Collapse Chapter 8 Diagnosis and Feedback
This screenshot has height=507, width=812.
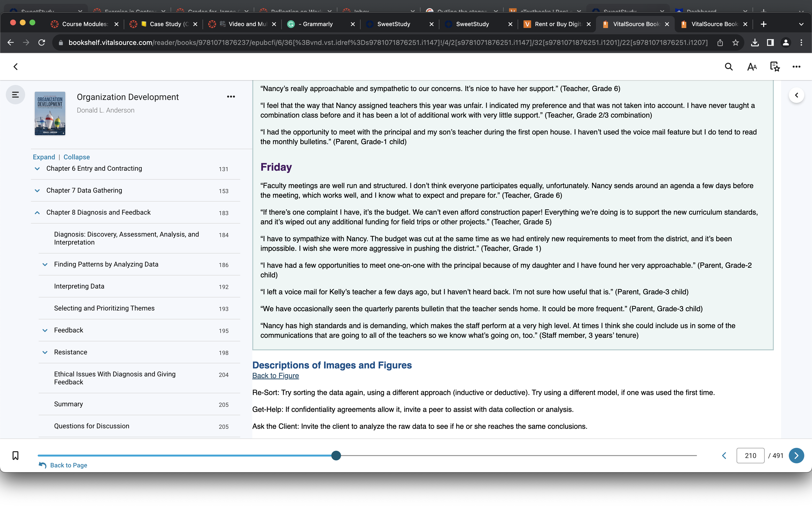(37, 213)
